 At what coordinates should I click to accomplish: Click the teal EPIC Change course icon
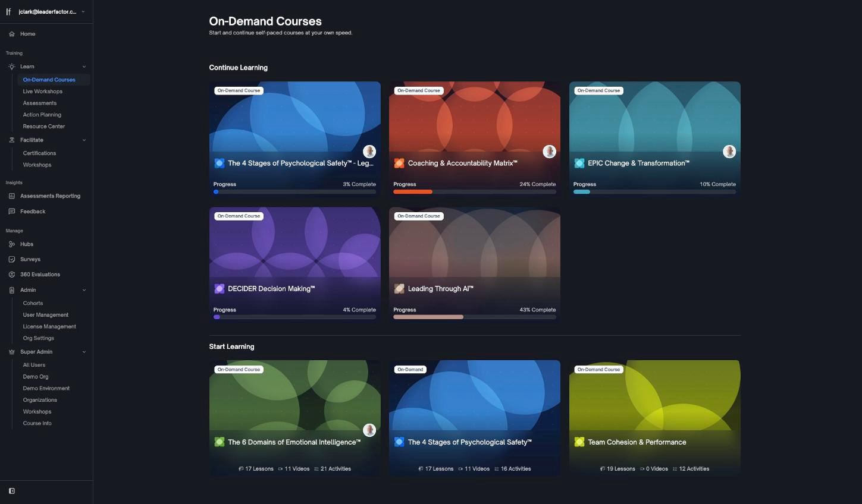click(579, 163)
